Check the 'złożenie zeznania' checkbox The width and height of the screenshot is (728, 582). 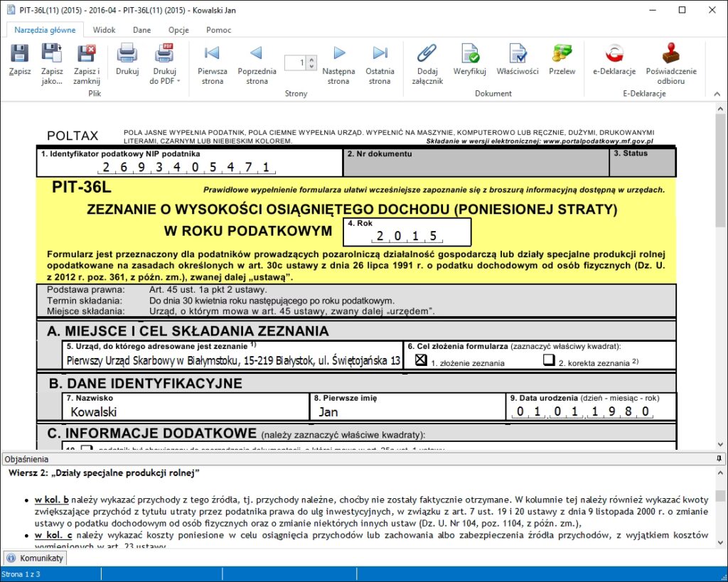pyautogui.click(x=421, y=360)
